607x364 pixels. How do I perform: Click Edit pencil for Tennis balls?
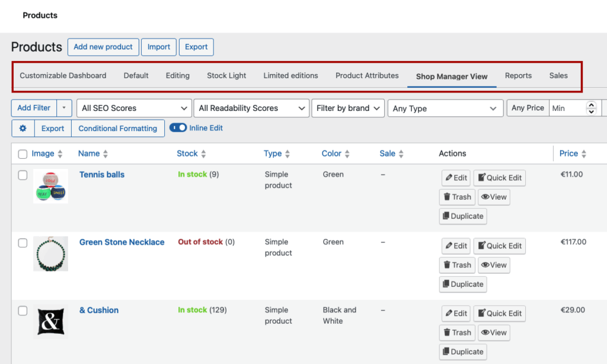[455, 178]
